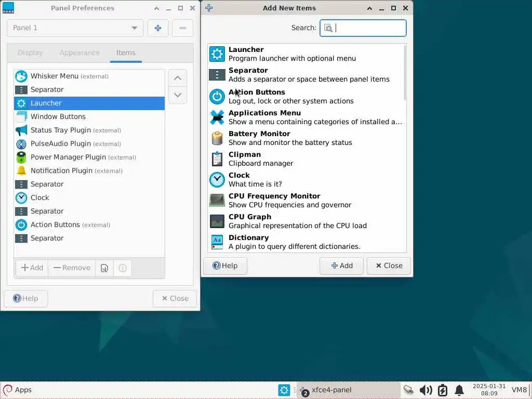The image size is (532, 399).
Task: Select 'Program launcher with optional menu' text
Action: [292, 58]
